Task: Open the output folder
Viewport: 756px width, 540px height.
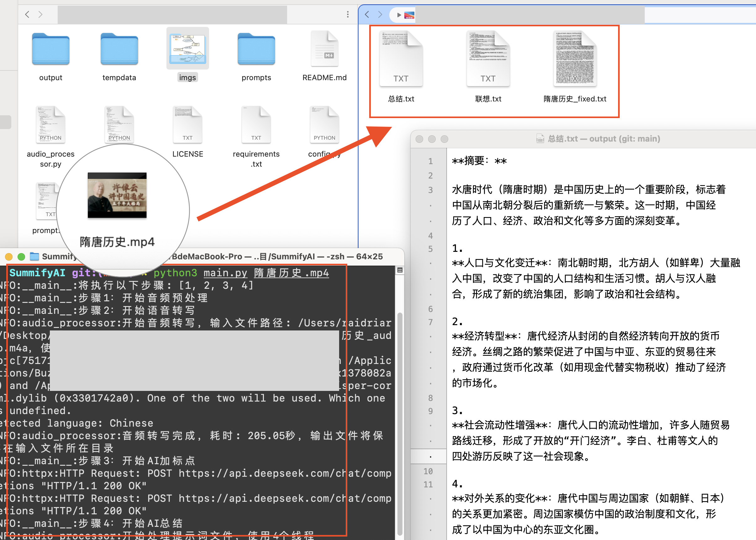Action: (50, 49)
